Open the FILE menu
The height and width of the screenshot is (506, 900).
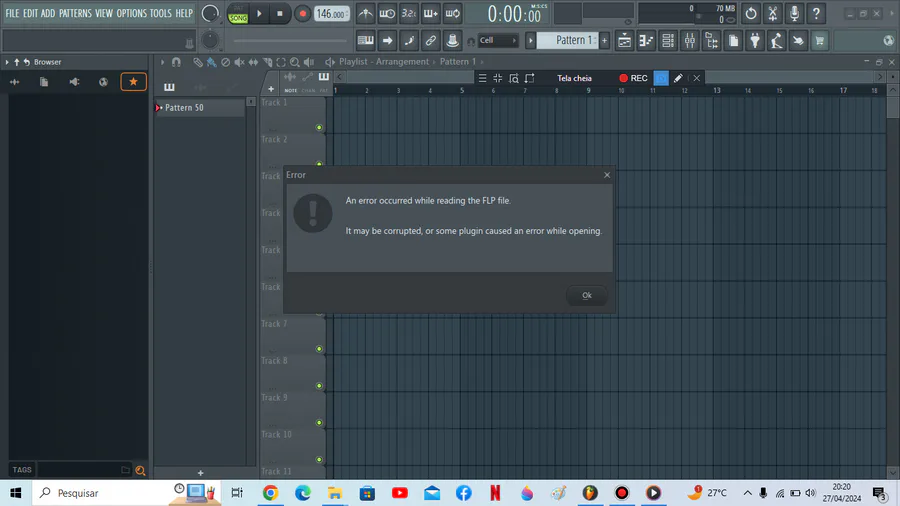(12, 13)
